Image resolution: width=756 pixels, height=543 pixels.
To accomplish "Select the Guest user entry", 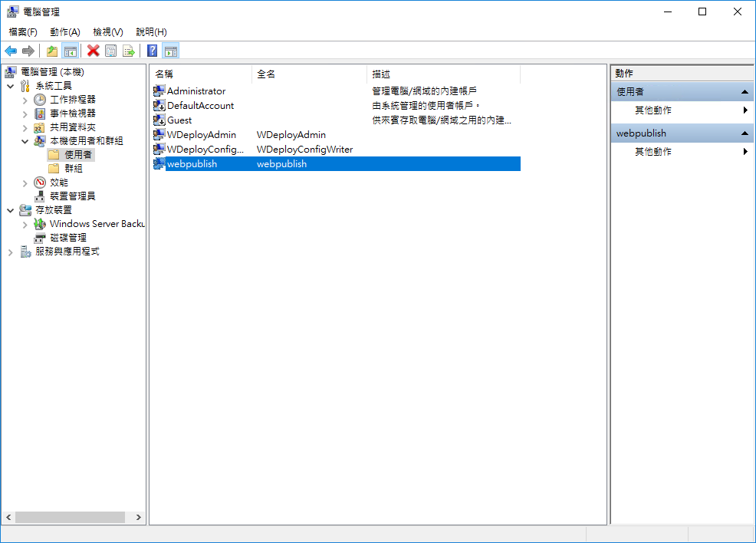I will [179, 120].
